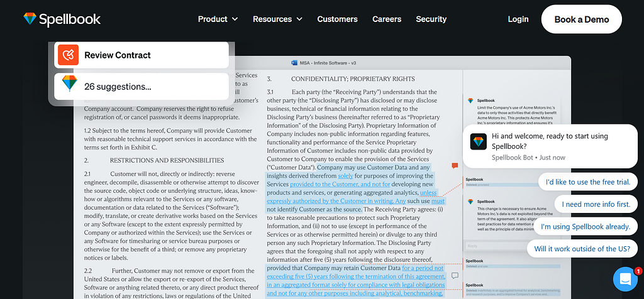Click the underlined word "must" in the document

(x=438, y=201)
